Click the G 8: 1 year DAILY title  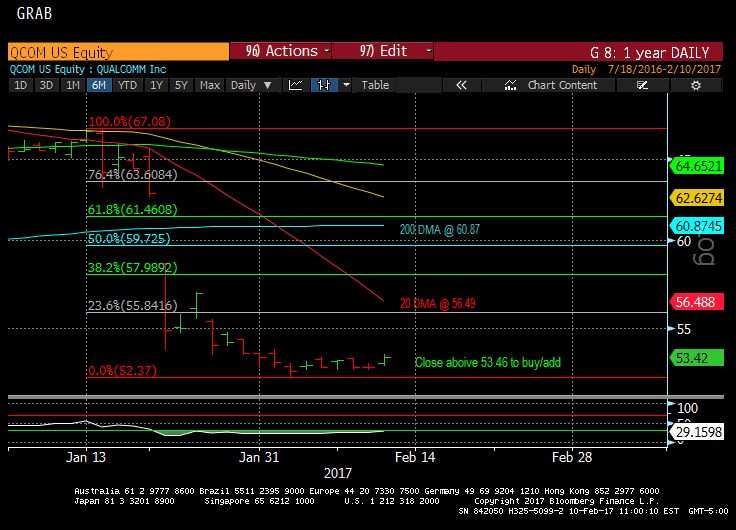(649, 52)
